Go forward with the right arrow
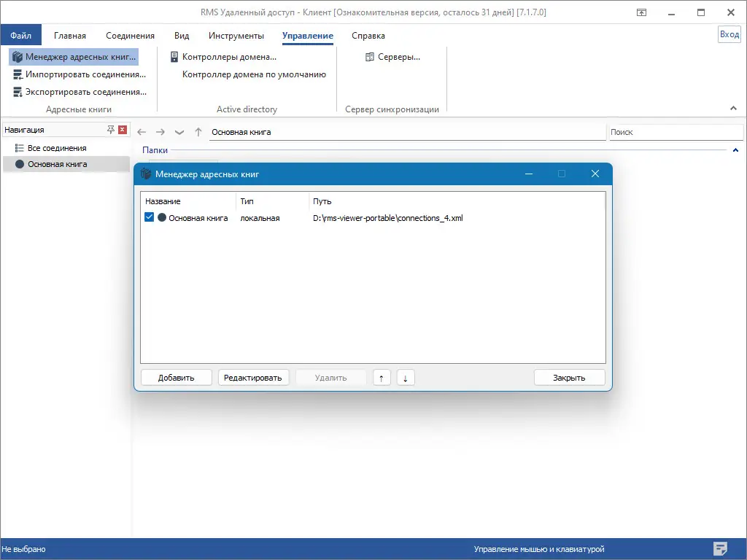 point(160,132)
